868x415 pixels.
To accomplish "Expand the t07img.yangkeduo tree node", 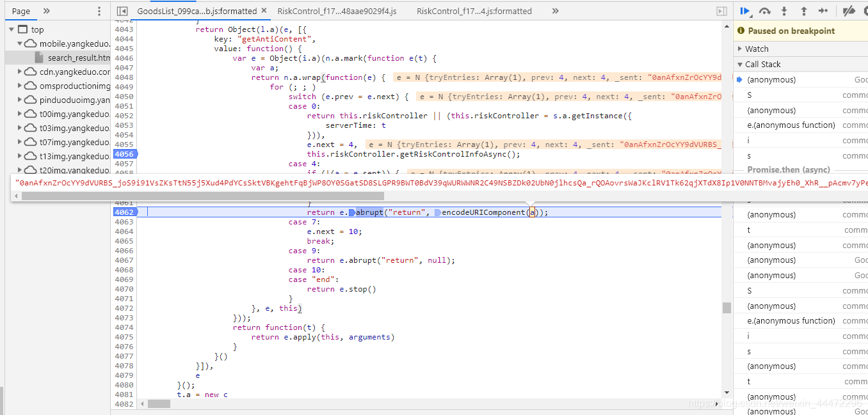I will click(x=19, y=142).
